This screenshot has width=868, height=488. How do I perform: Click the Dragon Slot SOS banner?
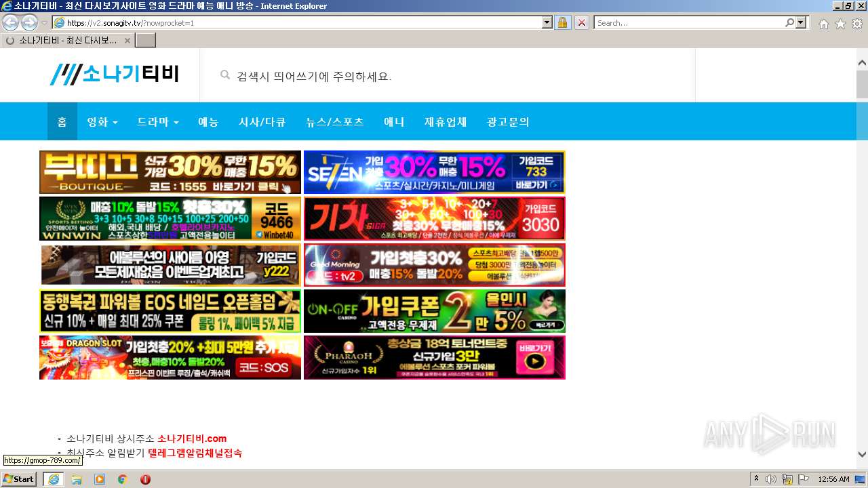tap(170, 357)
